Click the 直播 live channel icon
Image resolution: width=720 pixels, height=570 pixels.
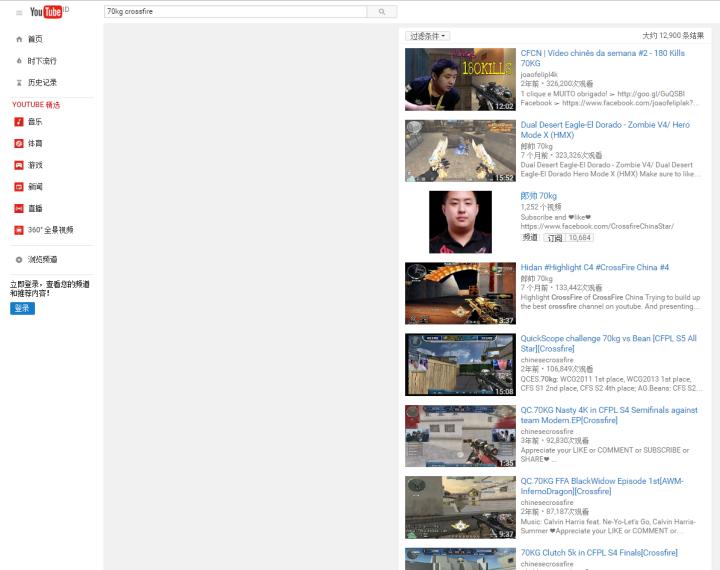[x=19, y=208]
